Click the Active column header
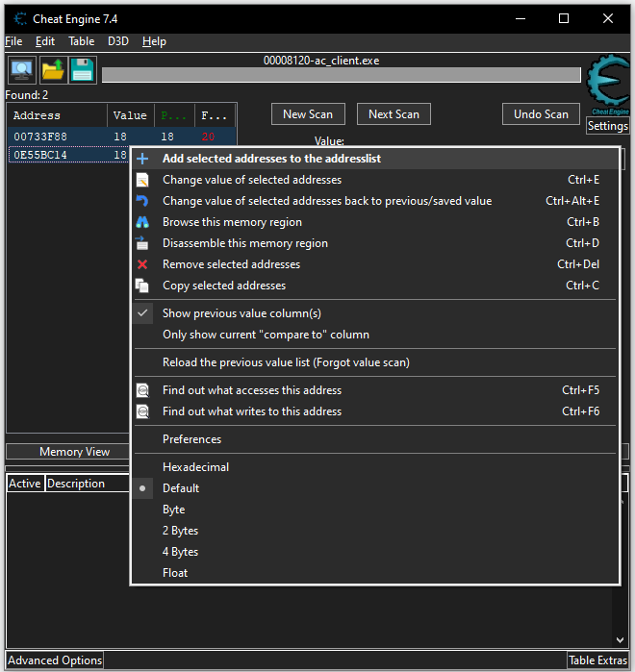This screenshot has height=672, width=635. (25, 484)
